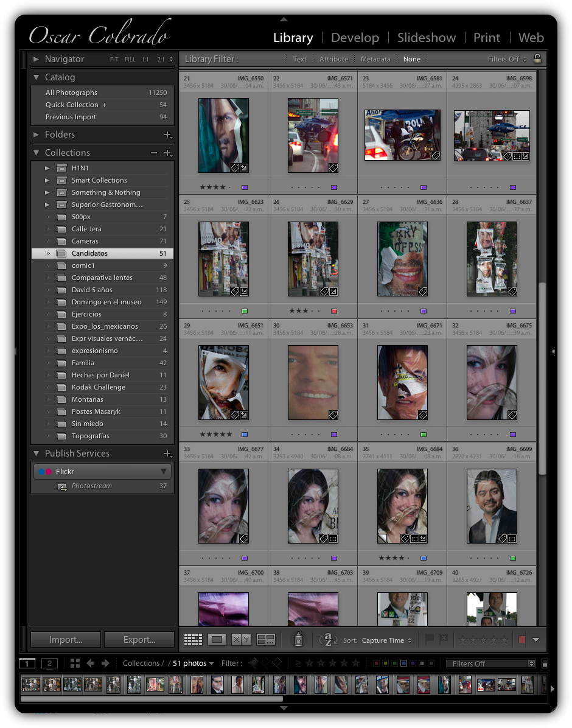Toggle blue color label filter in filmstrip bar
This screenshot has width=572, height=728.
403,663
